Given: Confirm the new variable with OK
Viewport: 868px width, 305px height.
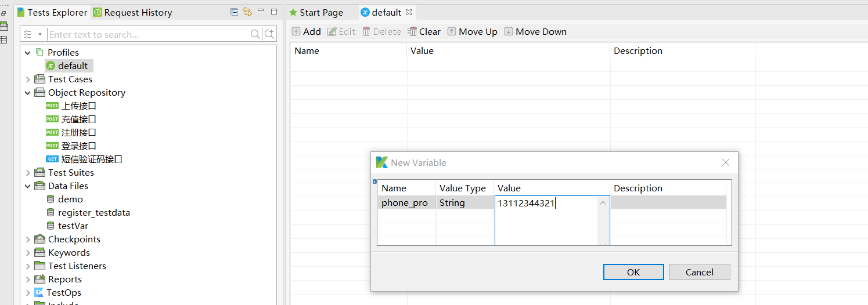Looking at the screenshot, I should pyautogui.click(x=633, y=272).
